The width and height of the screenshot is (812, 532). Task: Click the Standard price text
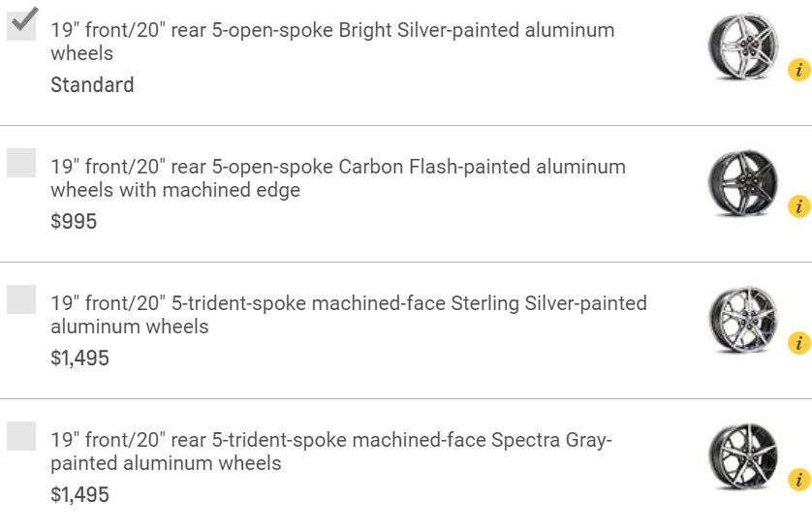pos(92,85)
